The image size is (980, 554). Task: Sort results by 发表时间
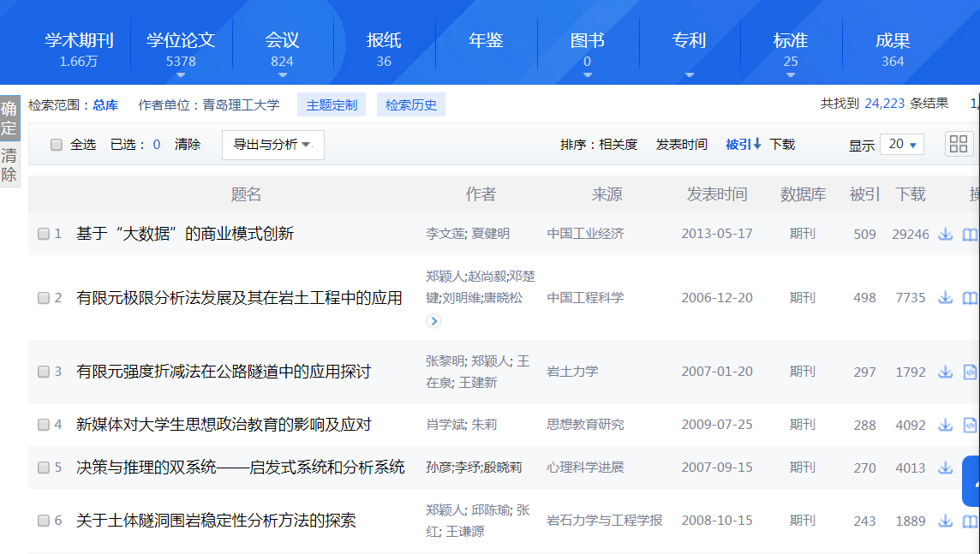coord(681,145)
